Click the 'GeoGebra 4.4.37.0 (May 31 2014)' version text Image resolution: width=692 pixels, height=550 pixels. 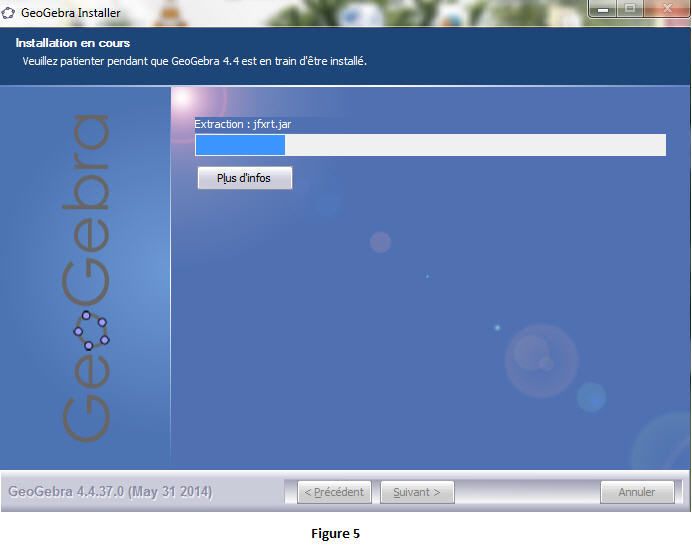[110, 491]
